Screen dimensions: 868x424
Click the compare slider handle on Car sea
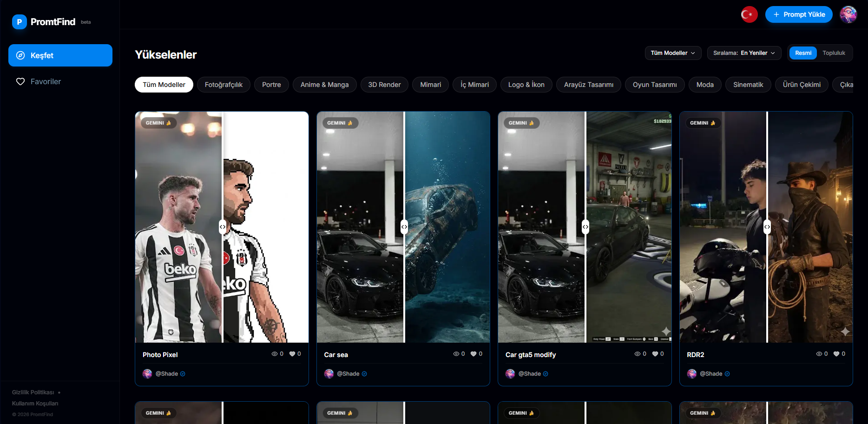(404, 227)
